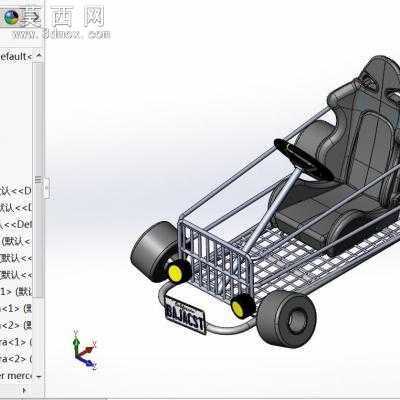
Task: Click the tree scrollbar down arrow
Action: click(39, 376)
